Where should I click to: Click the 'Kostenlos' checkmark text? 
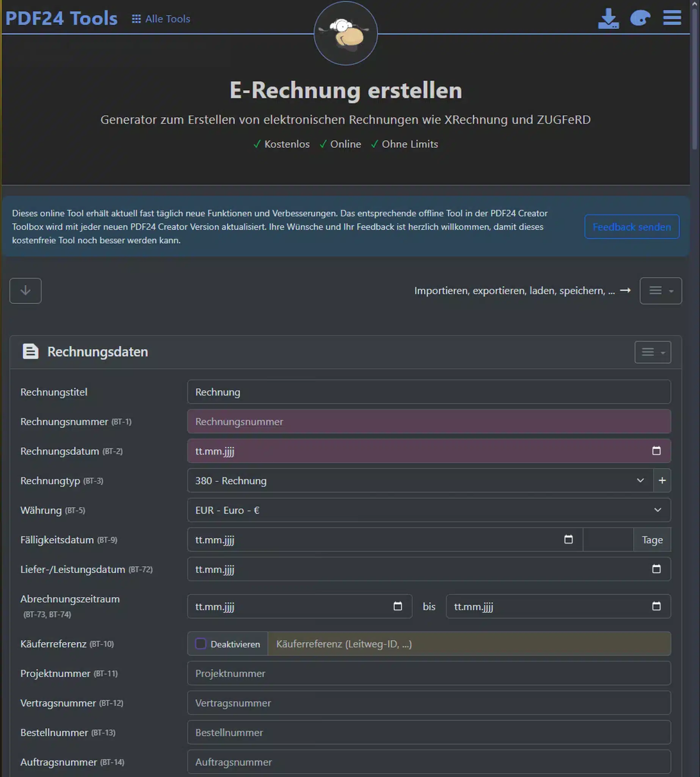[x=281, y=144]
